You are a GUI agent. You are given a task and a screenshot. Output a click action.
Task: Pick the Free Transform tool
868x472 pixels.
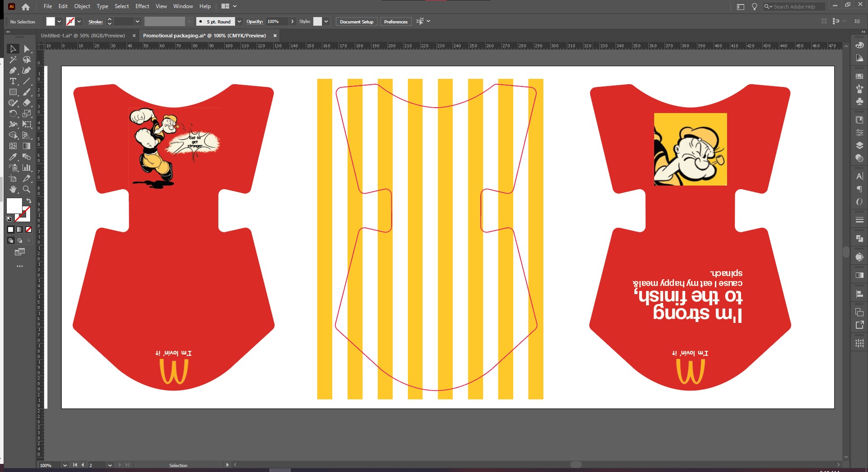coord(27,124)
